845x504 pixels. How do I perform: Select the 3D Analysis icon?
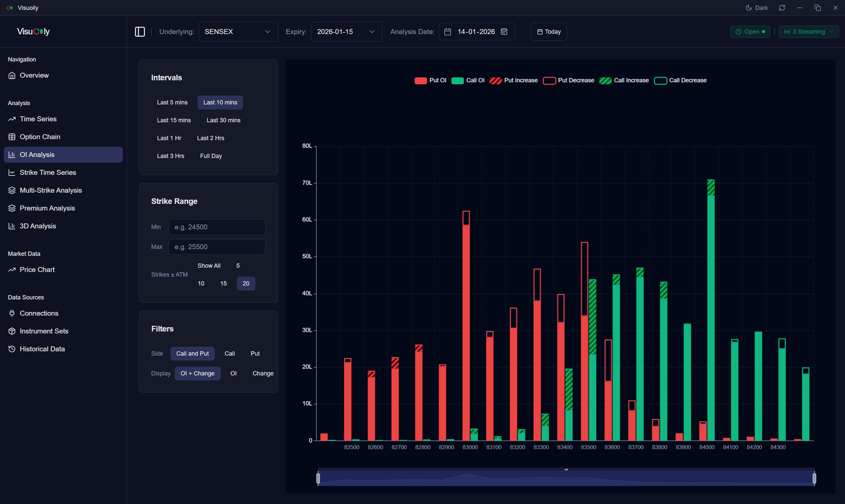[x=12, y=225]
